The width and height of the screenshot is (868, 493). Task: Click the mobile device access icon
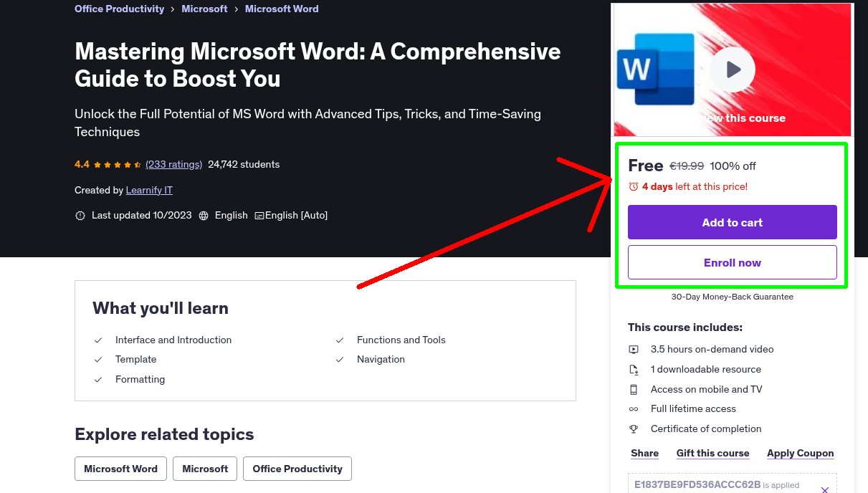[x=634, y=390]
